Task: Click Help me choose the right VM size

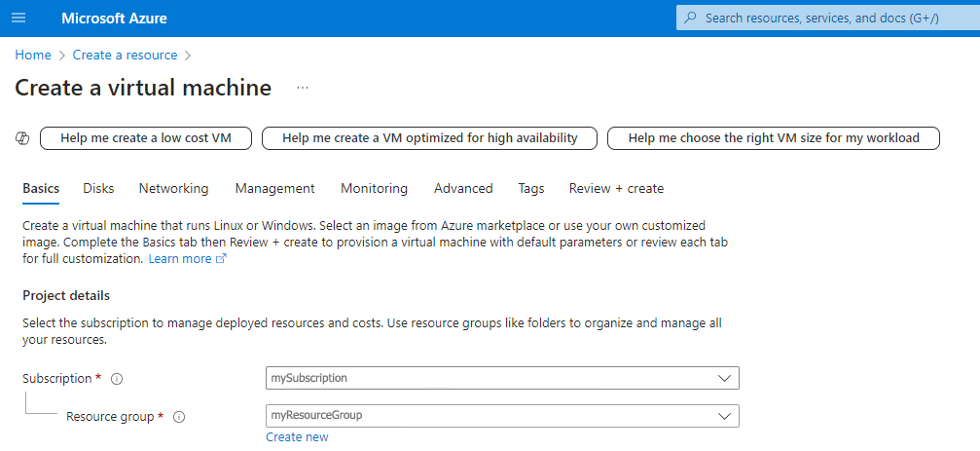Action: coord(774,138)
